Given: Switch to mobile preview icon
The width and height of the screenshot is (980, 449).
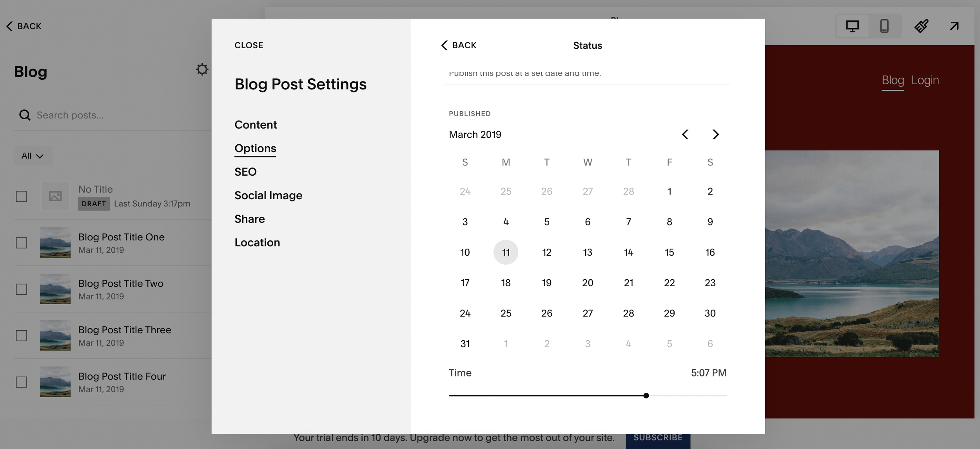Looking at the screenshot, I should coord(884,26).
